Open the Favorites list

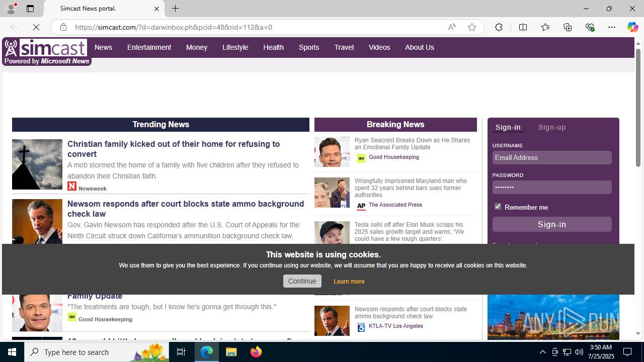[x=545, y=27]
